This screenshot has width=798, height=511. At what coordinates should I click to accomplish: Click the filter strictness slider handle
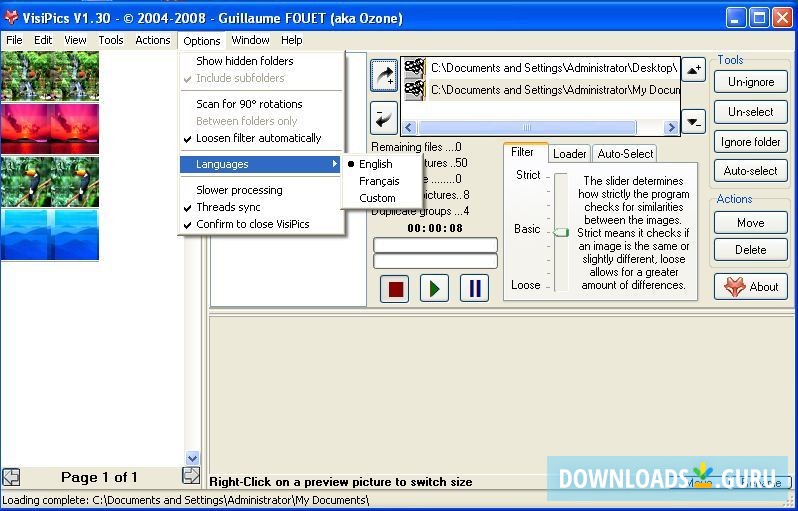pos(561,233)
